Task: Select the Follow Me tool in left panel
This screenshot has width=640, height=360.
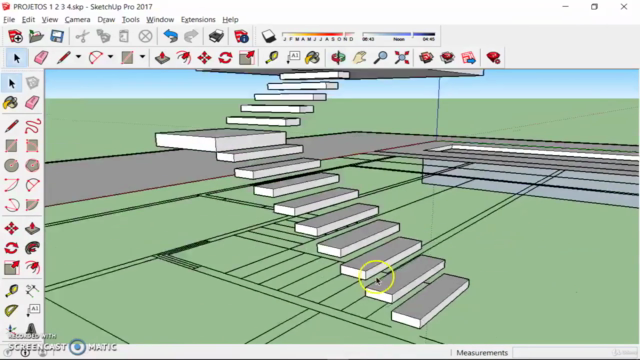Action: point(32,248)
